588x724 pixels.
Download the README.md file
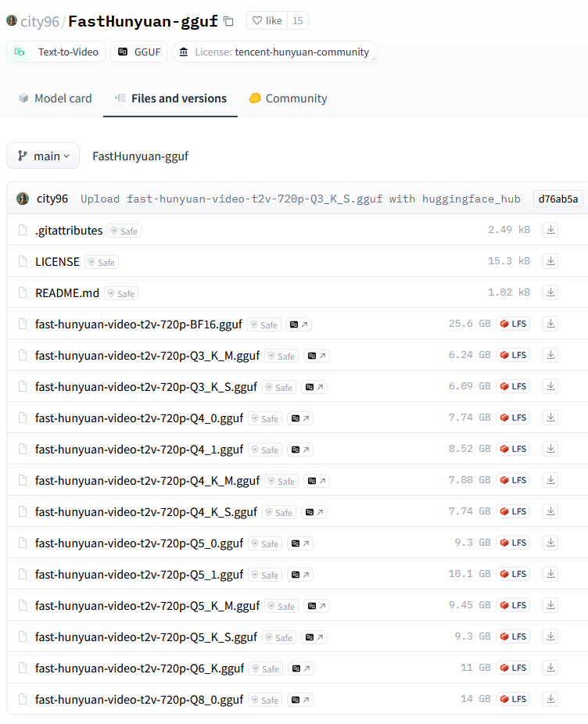(550, 292)
